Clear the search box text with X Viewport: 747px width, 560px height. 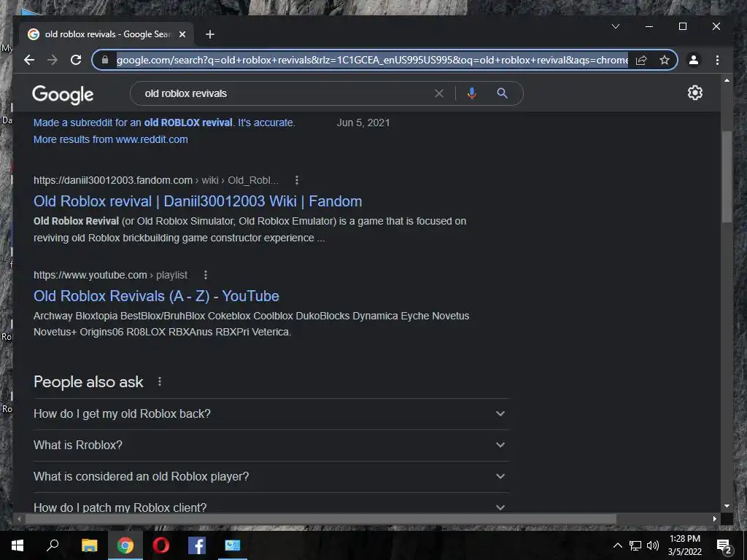[x=439, y=93]
